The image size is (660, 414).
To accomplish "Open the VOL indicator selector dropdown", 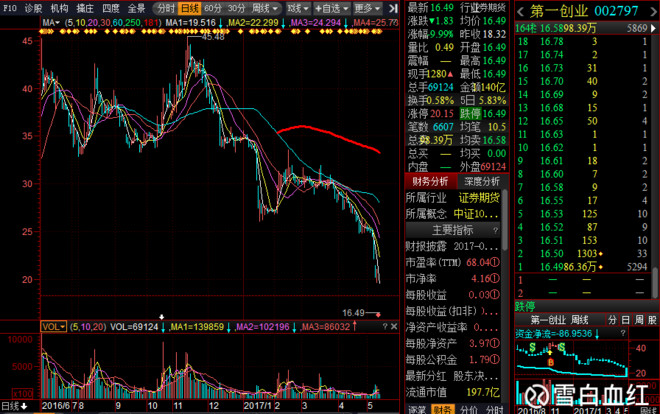I will coord(53,326).
